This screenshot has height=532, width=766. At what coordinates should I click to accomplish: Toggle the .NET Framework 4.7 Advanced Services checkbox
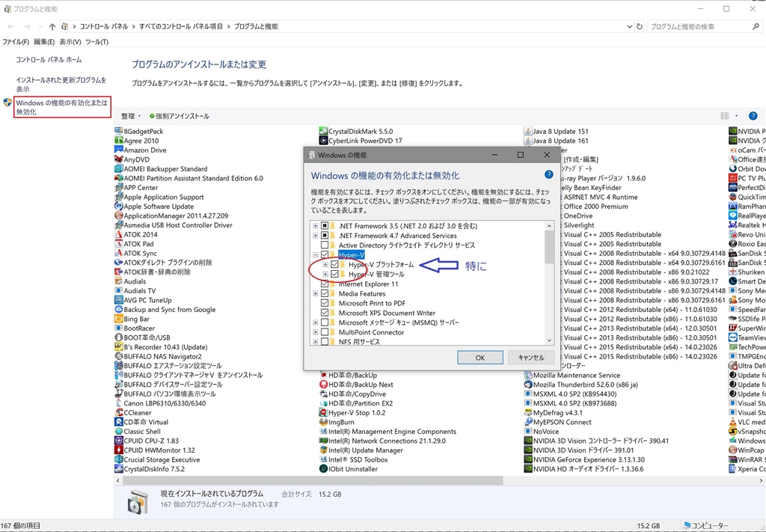tap(325, 236)
